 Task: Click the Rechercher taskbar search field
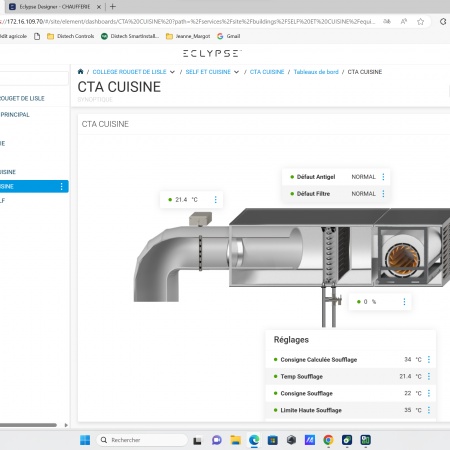pos(142,440)
